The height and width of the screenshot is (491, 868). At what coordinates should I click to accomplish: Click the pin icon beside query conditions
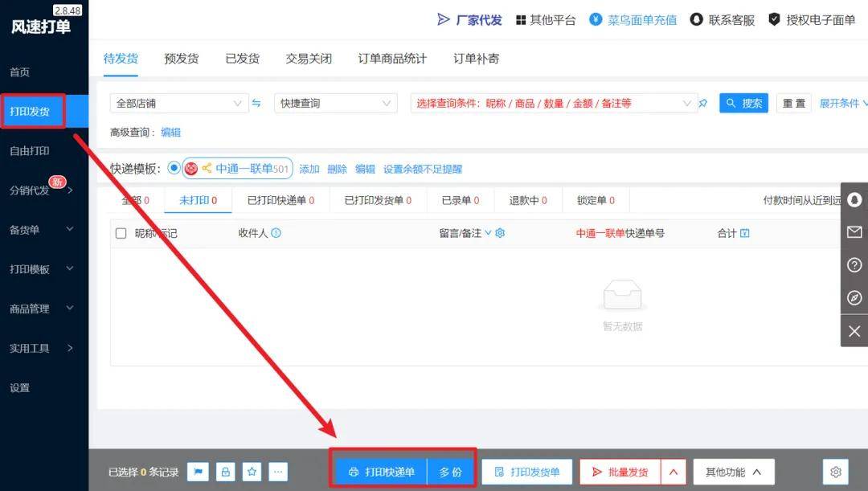point(703,104)
